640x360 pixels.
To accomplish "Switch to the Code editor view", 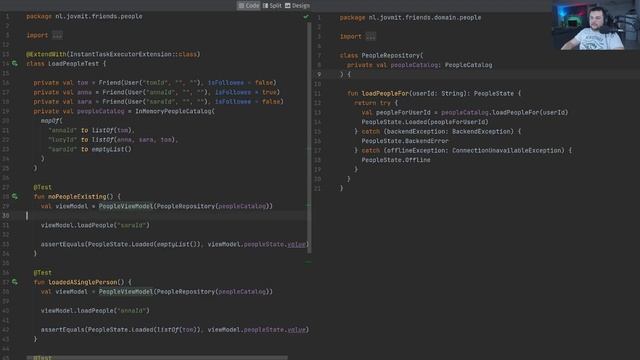I will pos(249,5).
